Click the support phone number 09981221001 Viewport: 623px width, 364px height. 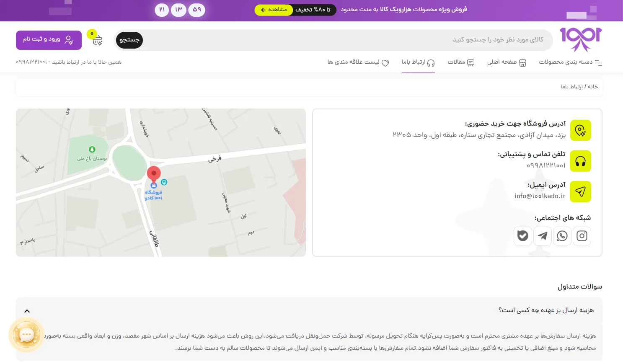pyautogui.click(x=546, y=165)
